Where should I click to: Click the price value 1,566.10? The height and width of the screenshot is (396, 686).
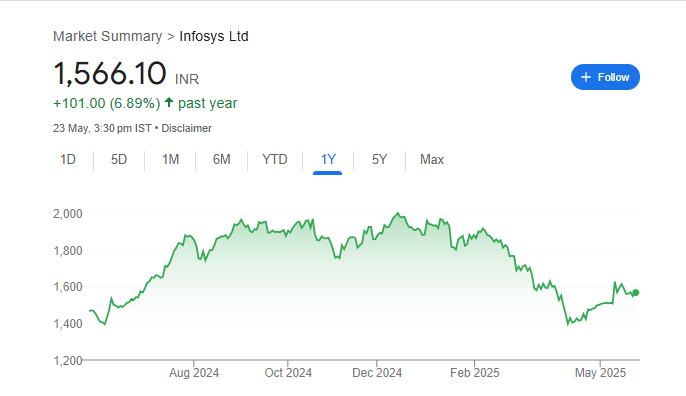pos(110,73)
